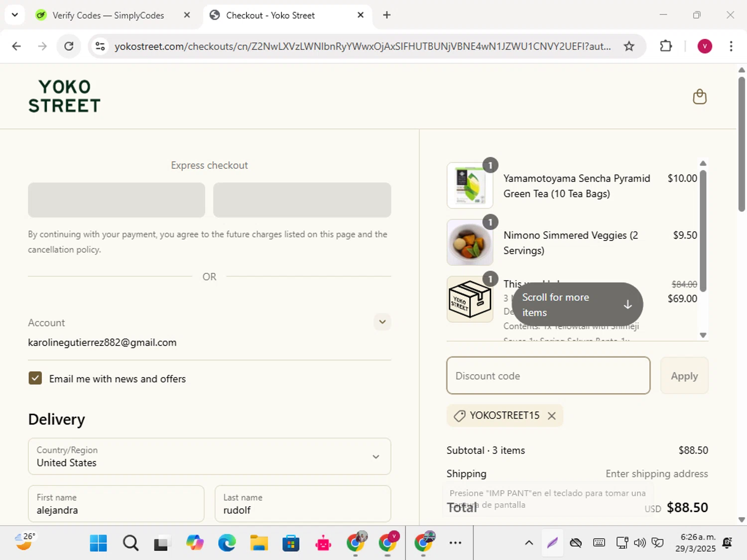Open the browser extensions puzzle icon
This screenshot has width=747, height=560.
click(666, 46)
